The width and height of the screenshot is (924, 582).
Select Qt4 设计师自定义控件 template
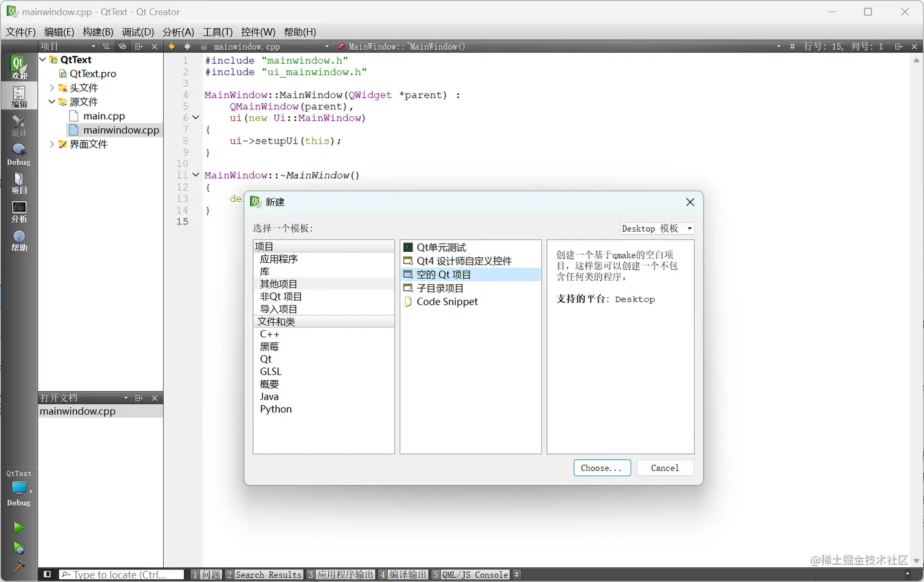coord(471,260)
